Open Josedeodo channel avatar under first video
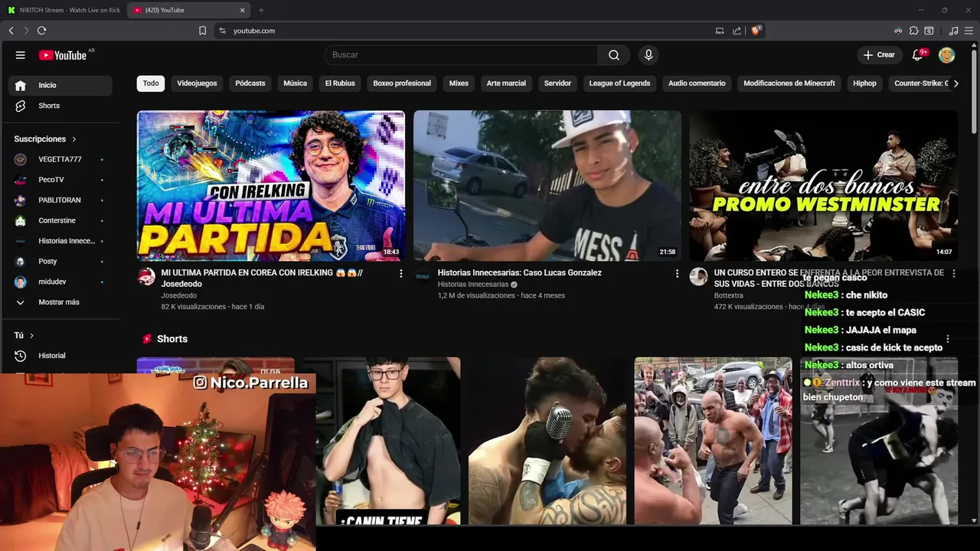The image size is (980, 551). click(146, 277)
